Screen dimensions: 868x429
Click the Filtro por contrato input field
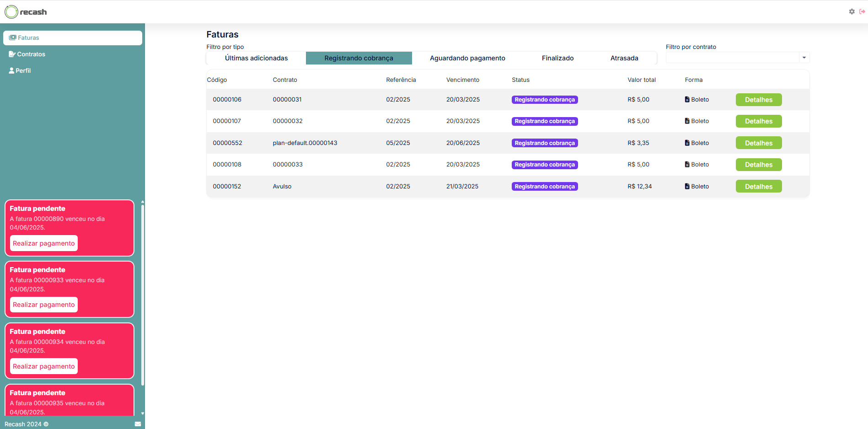pos(732,58)
